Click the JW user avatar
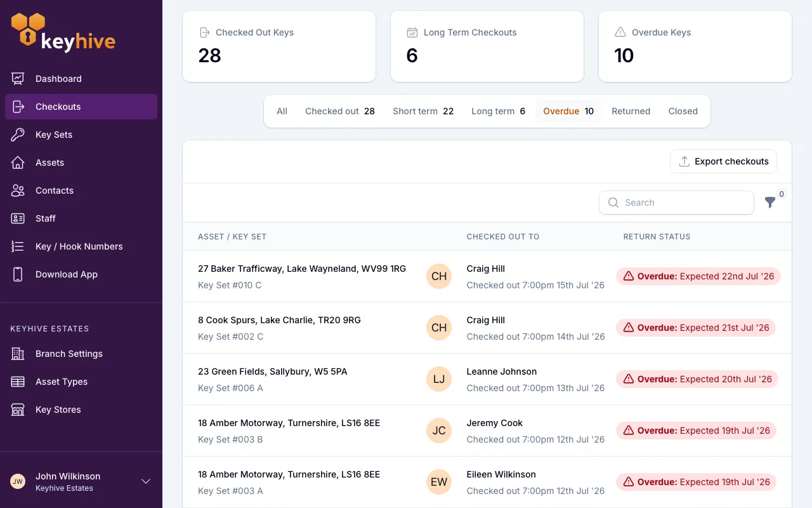 coord(18,481)
